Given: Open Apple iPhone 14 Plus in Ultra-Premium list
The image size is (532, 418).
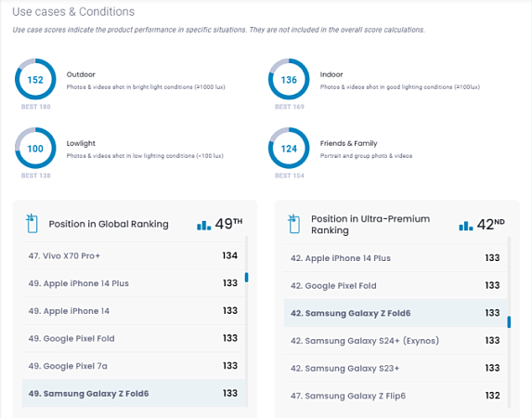Looking at the screenshot, I should (x=396, y=258).
